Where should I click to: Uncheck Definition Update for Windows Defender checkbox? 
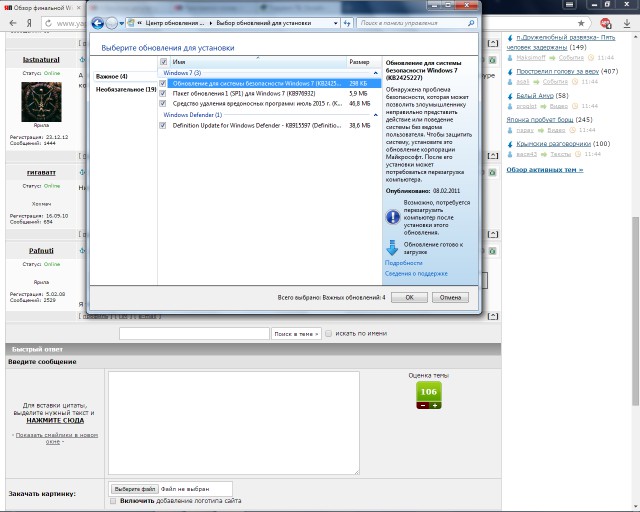(163, 125)
